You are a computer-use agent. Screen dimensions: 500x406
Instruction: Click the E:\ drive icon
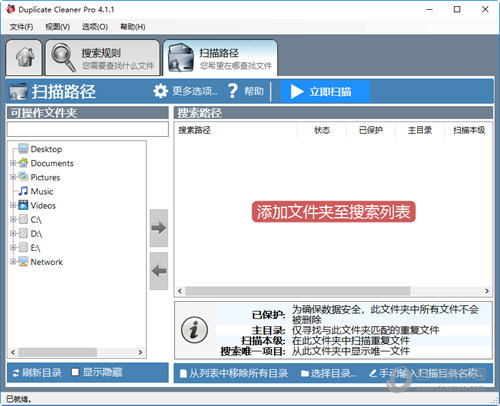23,247
